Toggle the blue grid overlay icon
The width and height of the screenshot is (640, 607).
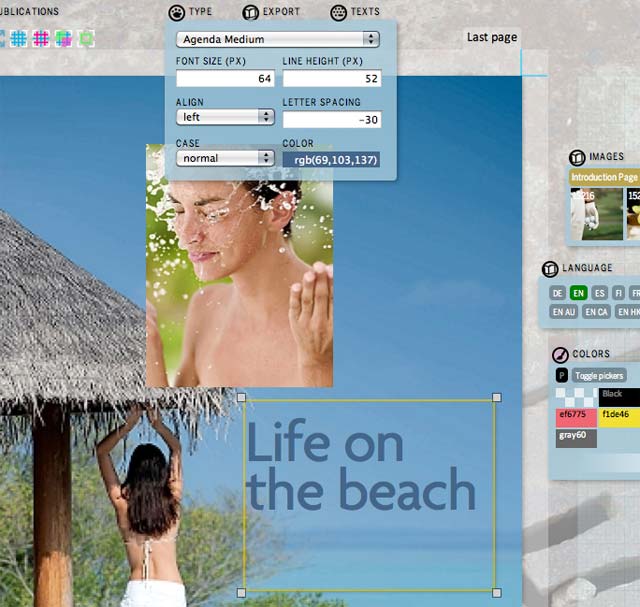tap(18, 39)
